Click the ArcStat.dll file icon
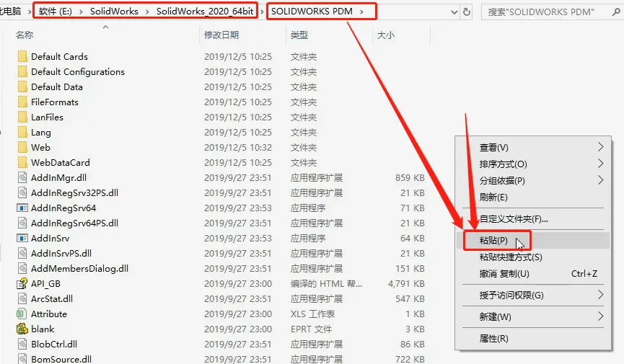 22,298
